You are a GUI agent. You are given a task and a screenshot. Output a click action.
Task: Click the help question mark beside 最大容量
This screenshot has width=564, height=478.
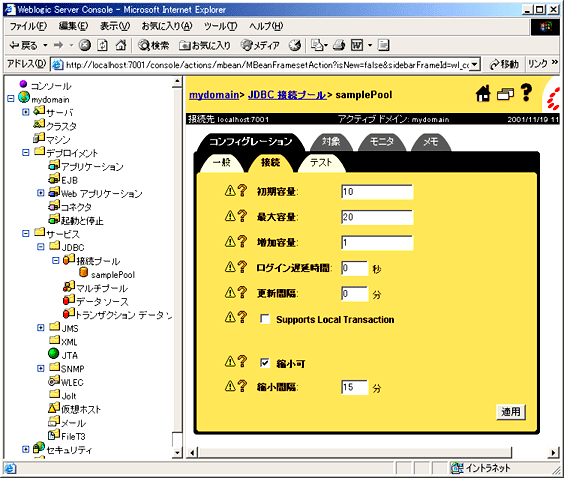point(242,216)
